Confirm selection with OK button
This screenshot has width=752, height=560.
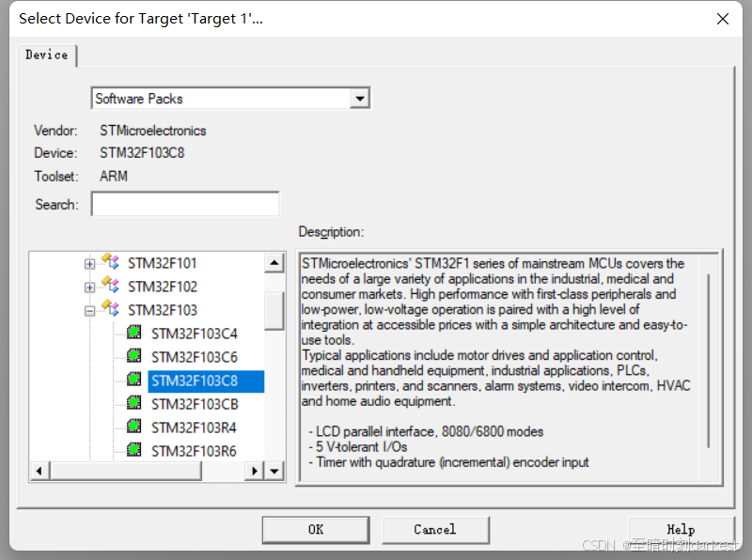pos(316,530)
